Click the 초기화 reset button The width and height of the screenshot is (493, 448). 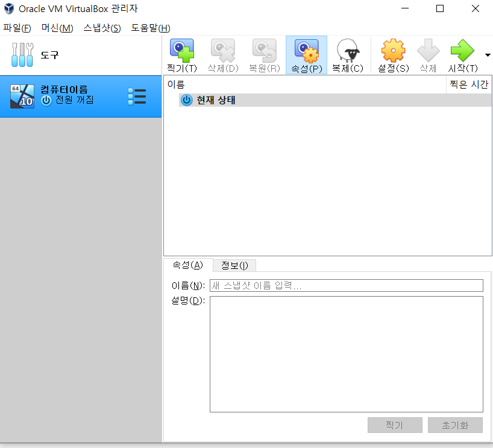[455, 425]
